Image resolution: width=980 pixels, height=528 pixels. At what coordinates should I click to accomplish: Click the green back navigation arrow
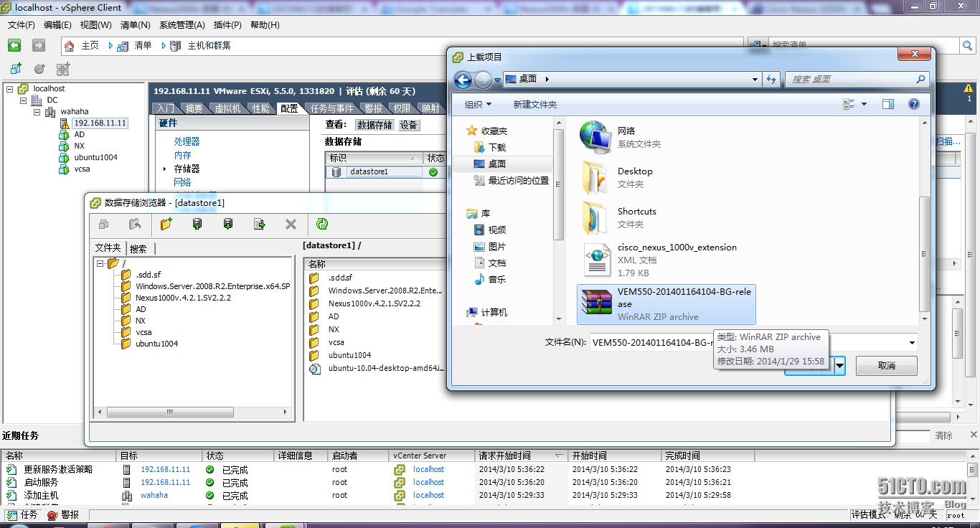pyautogui.click(x=14, y=45)
